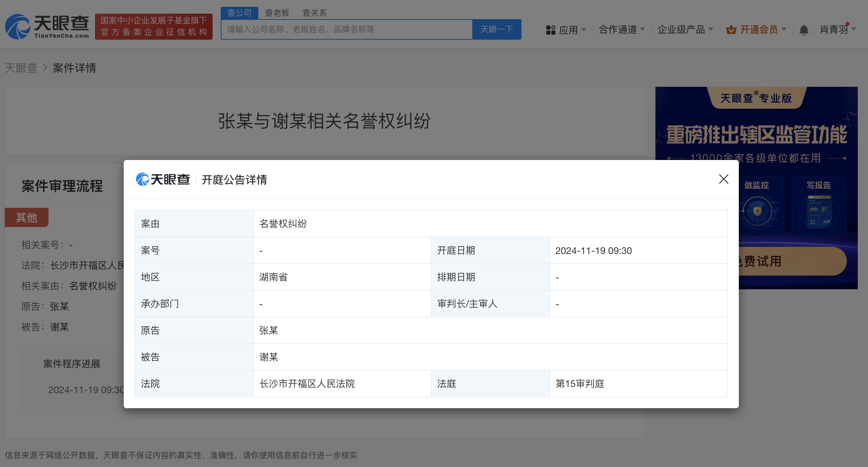
Task: Expand the 应用 dropdown menu
Action: click(x=566, y=30)
